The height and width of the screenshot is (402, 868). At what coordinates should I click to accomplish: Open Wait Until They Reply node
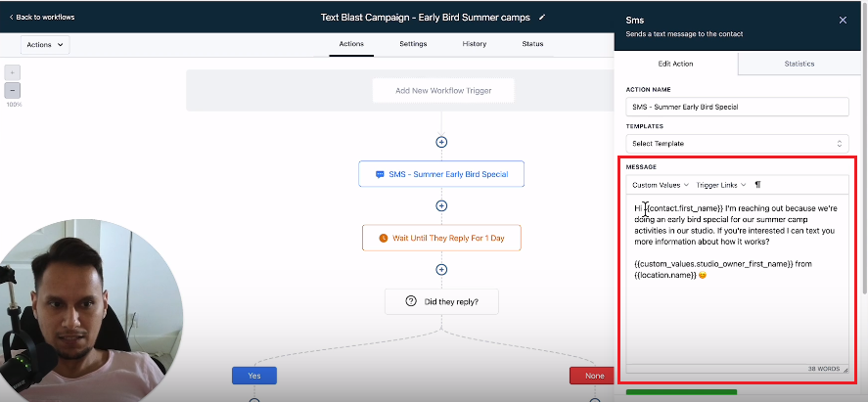click(441, 238)
